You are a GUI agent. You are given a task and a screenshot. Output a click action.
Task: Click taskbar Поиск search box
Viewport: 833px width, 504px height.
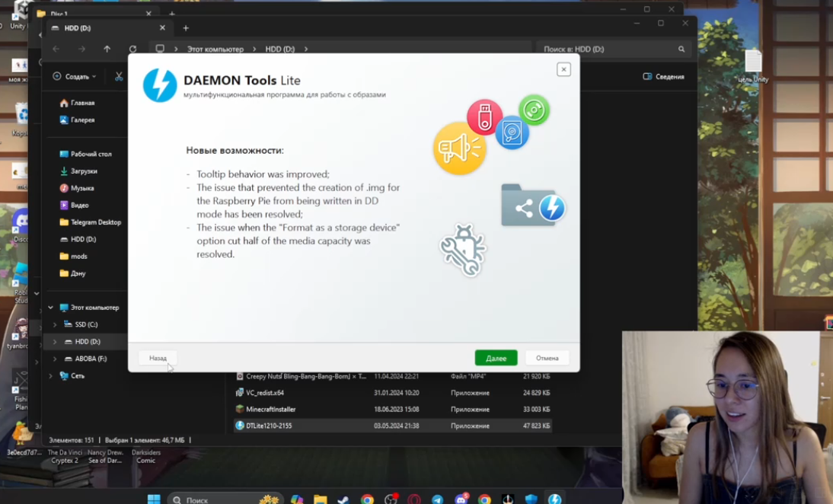point(225,499)
